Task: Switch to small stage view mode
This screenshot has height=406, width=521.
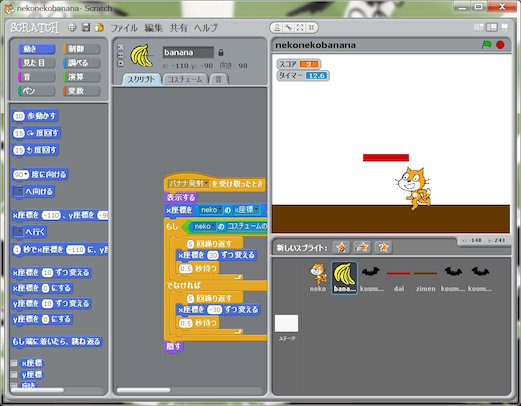Action: coord(479,27)
